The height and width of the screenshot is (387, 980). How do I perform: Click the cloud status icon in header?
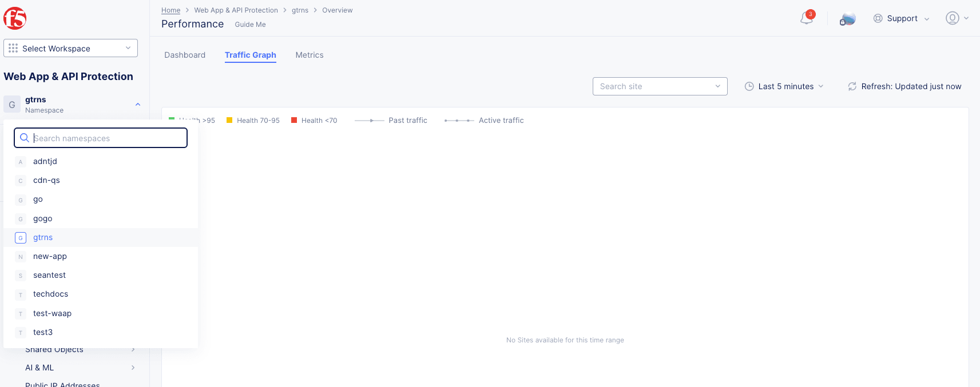(x=847, y=19)
